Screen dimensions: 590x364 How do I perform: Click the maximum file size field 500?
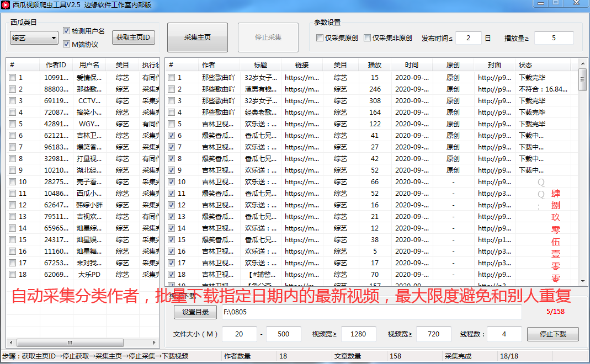pyautogui.click(x=283, y=334)
